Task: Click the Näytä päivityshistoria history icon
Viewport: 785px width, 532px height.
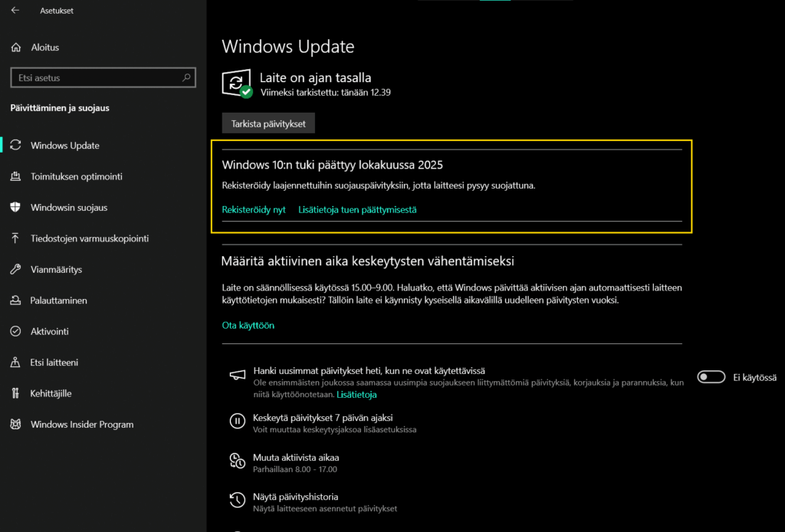Action: click(238, 501)
